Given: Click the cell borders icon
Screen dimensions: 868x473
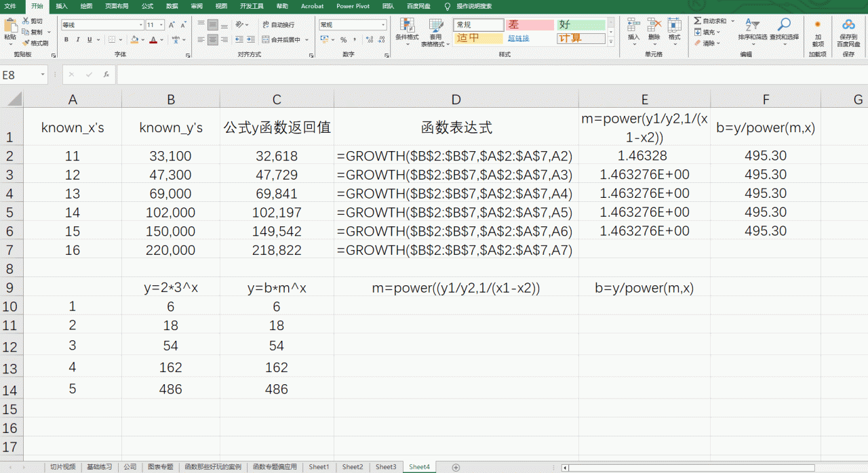Looking at the screenshot, I should tap(111, 40).
